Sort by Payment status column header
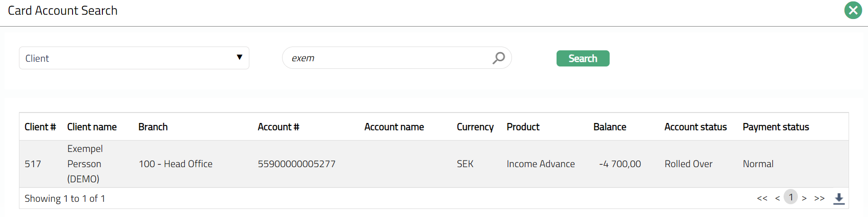Screen dimensions: 868x217 click(x=776, y=127)
